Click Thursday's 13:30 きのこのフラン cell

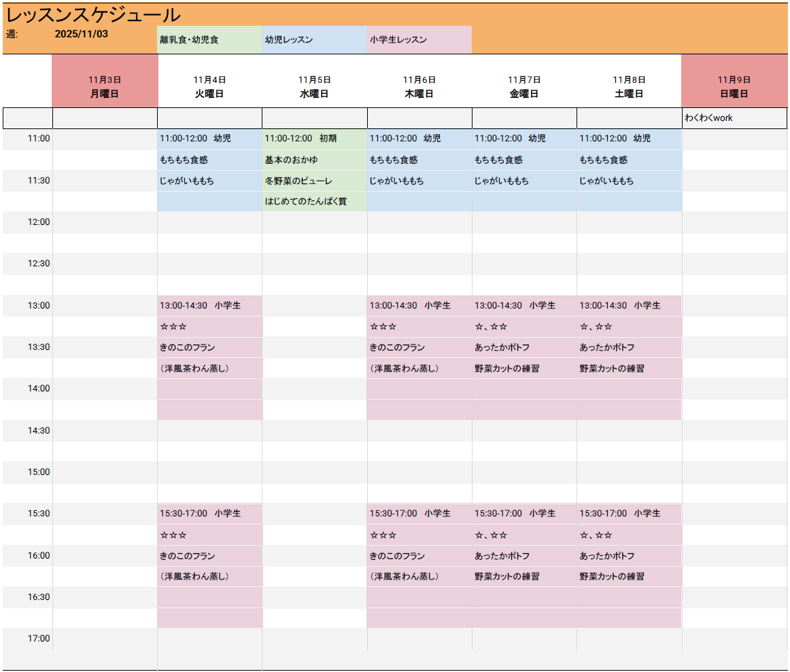point(419,348)
